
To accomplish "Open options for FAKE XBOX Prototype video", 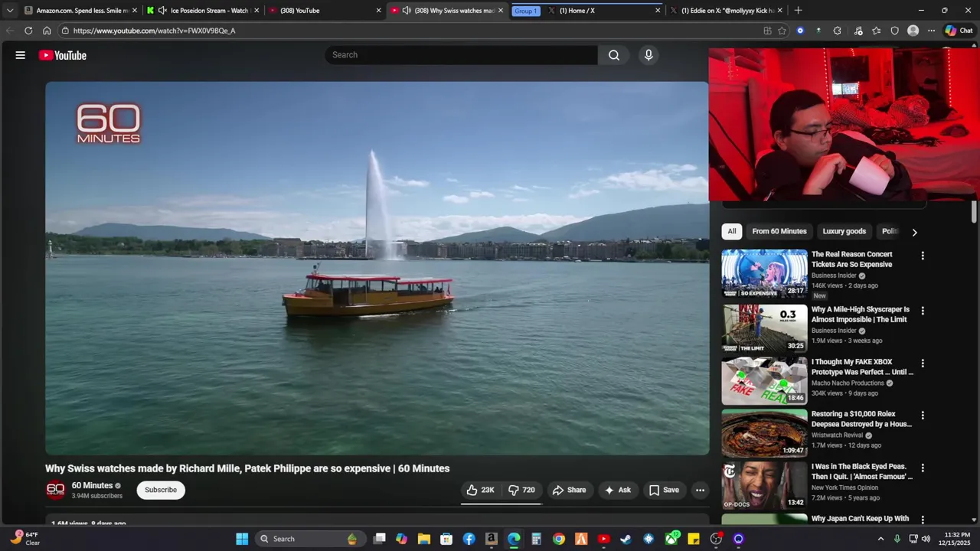I will [x=923, y=364].
